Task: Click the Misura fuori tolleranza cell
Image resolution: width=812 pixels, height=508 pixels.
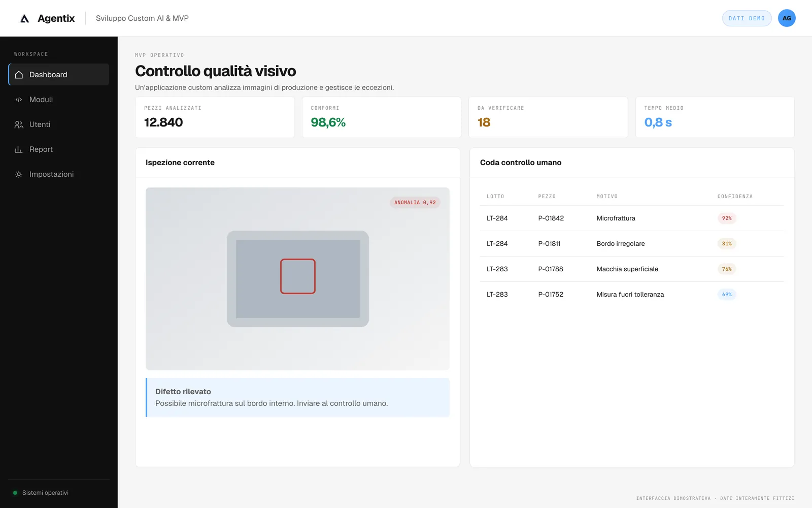Action: coord(630,295)
